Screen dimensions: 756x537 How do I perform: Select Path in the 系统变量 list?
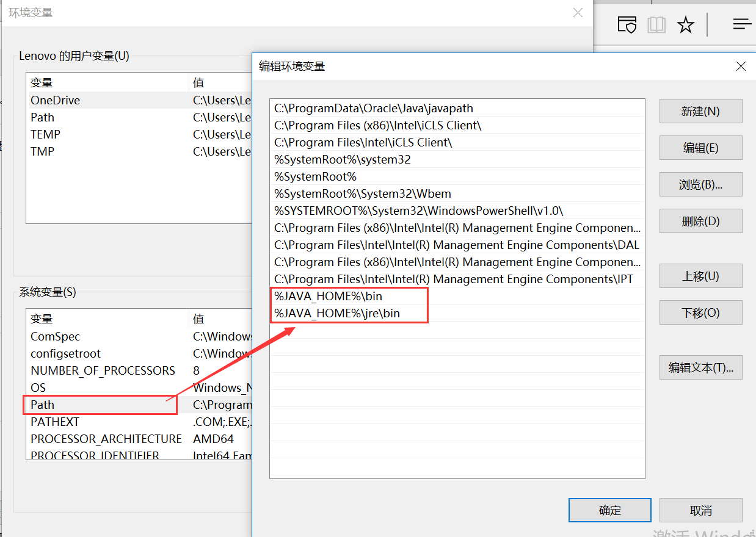[x=140, y=405]
